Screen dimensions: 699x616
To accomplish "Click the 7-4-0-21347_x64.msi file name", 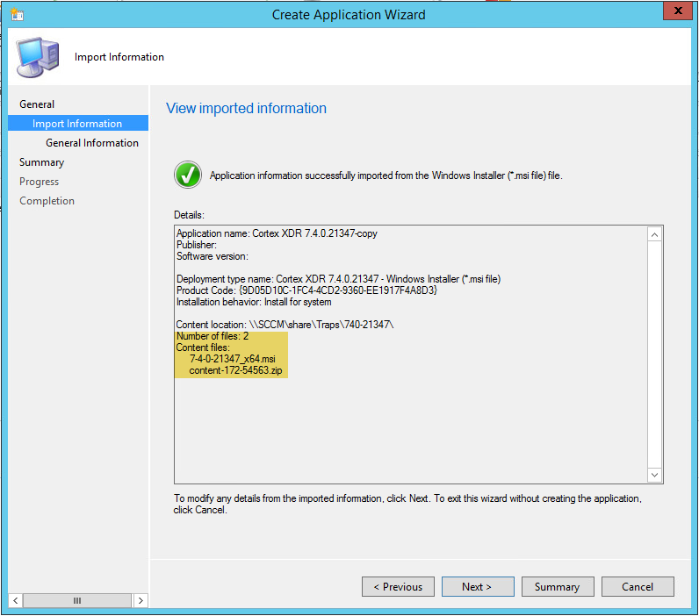I will [x=232, y=359].
